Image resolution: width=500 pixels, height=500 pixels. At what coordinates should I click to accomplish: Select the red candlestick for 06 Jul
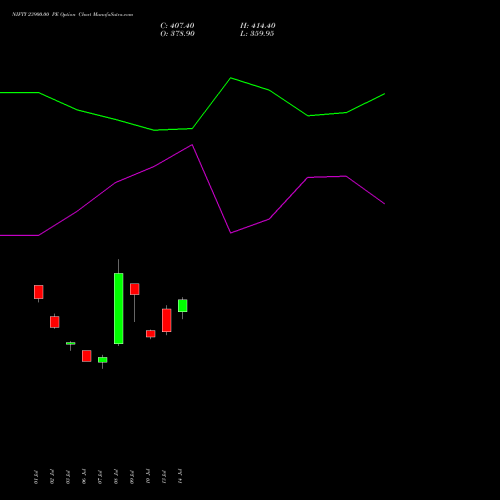(x=87, y=356)
